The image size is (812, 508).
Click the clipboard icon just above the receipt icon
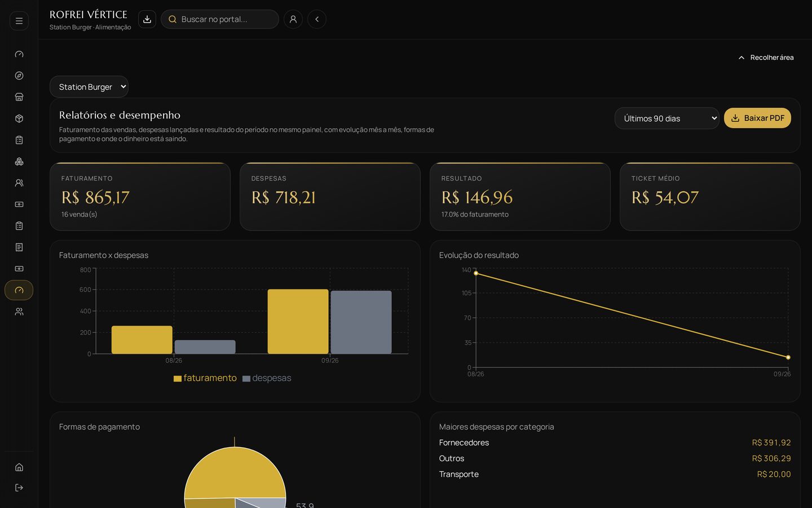(x=19, y=226)
